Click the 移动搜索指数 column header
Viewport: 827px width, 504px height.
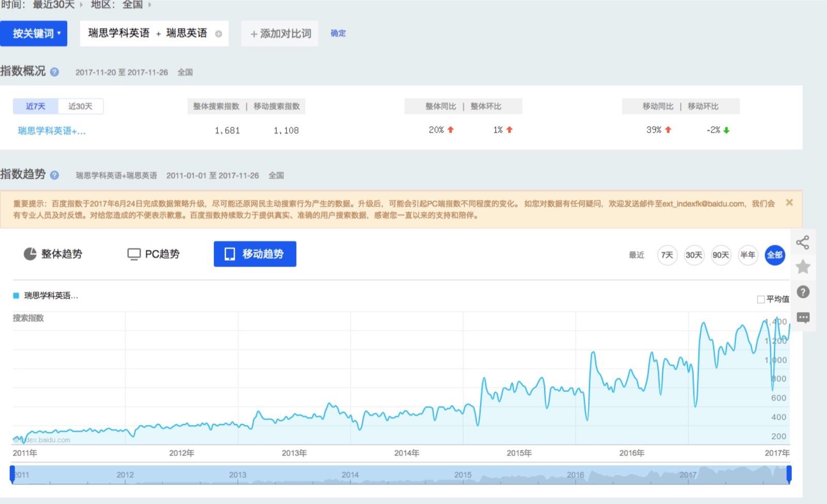tap(277, 106)
